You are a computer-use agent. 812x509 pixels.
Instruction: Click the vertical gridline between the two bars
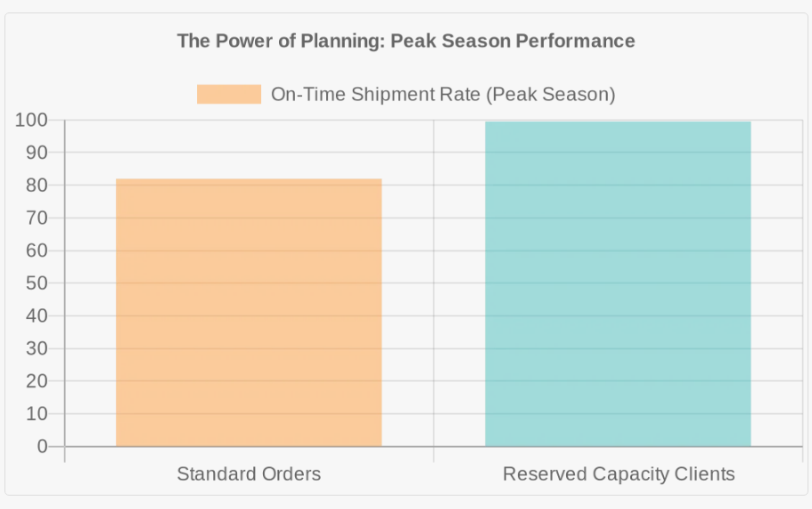click(434, 283)
